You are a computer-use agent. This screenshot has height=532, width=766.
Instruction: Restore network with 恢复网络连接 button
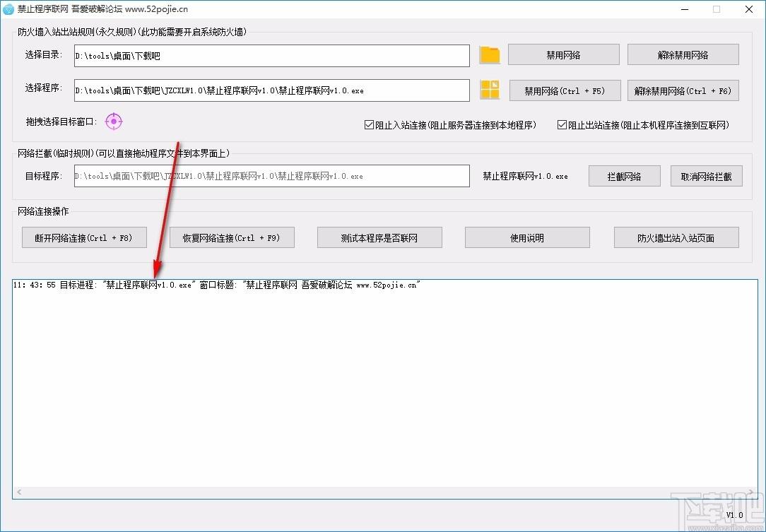[x=231, y=237]
